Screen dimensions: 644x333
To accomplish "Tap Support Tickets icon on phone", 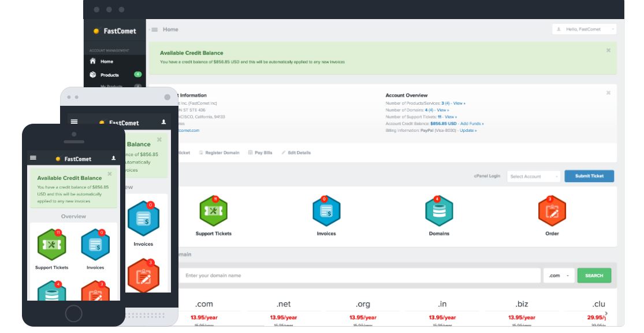I will (52, 245).
